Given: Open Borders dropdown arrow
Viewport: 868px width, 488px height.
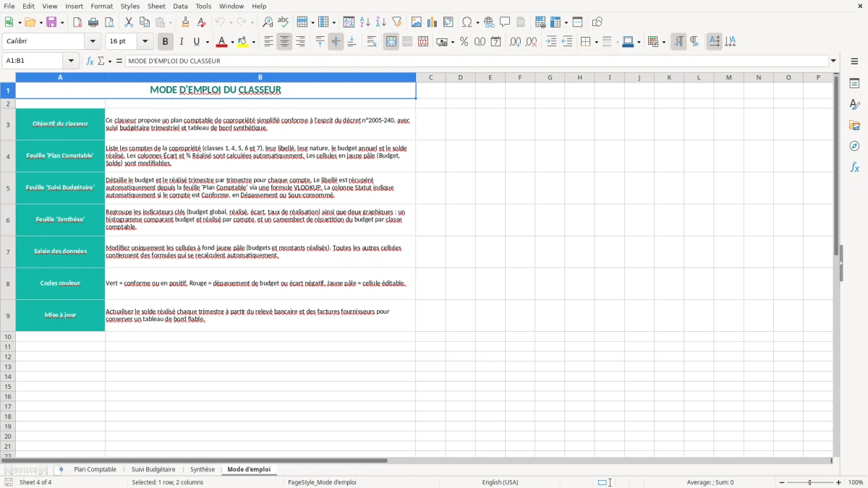Looking at the screenshot, I should (596, 42).
